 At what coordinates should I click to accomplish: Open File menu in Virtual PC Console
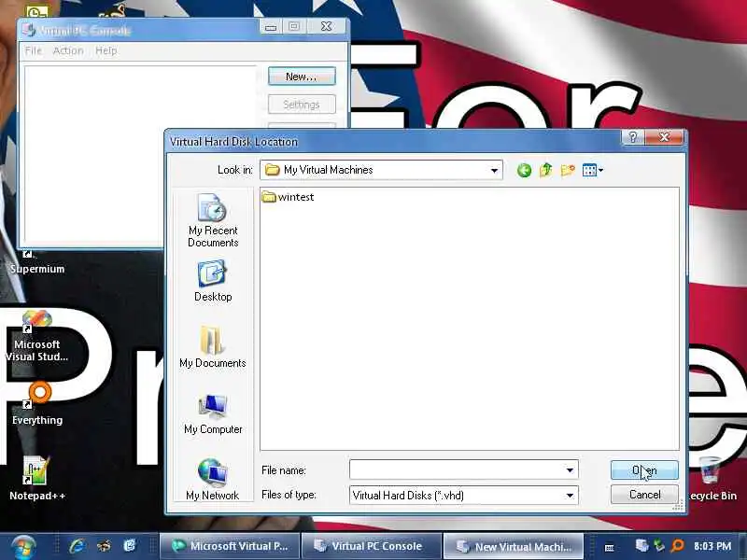point(34,50)
